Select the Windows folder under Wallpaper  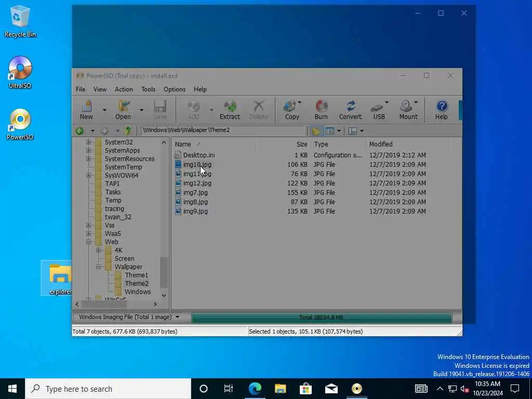coord(137,292)
